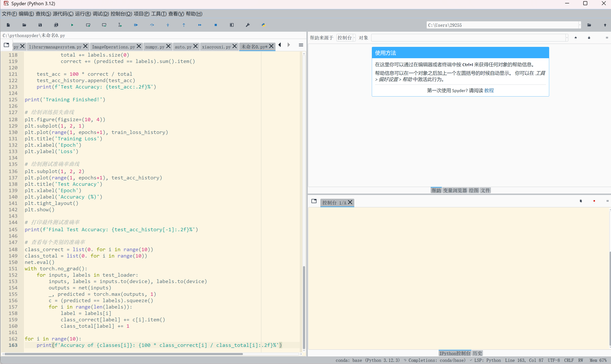The image size is (611, 364).
Task: Expand the working directory path dropdown
Action: [x=580, y=25]
